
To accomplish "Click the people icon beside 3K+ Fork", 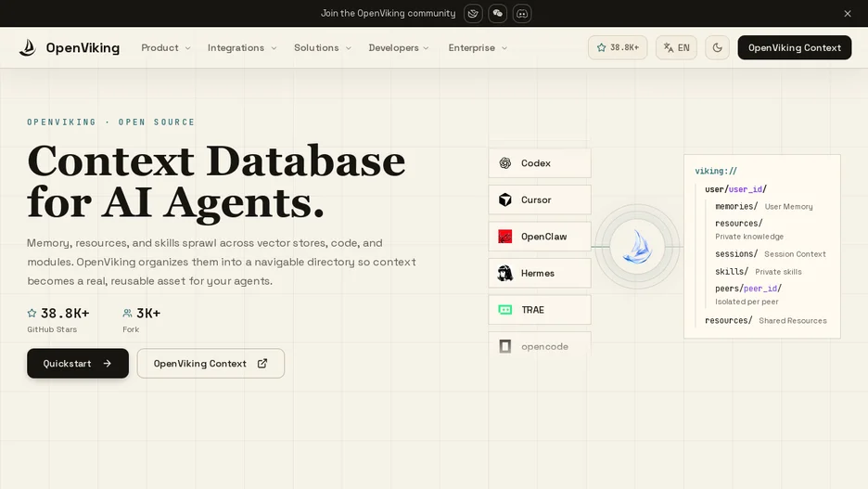I will [x=127, y=313].
